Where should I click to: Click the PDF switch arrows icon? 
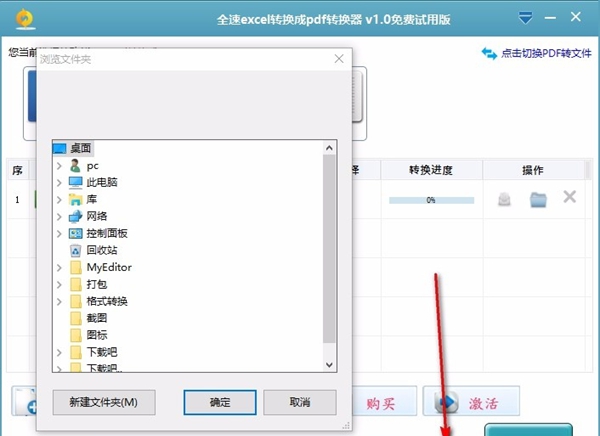click(489, 53)
